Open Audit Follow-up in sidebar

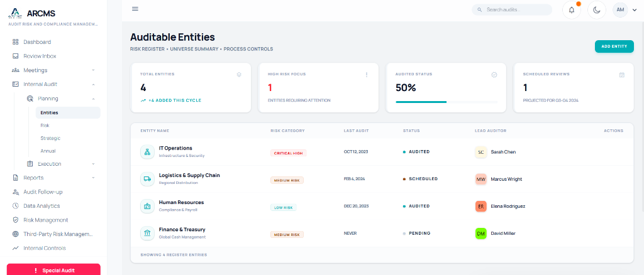(x=43, y=191)
